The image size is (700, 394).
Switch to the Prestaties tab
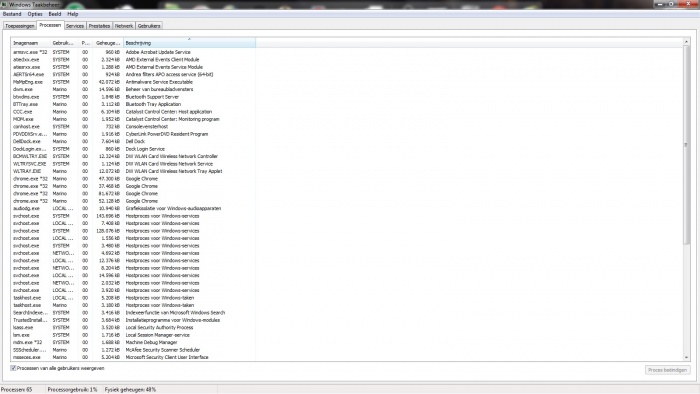coord(99,26)
